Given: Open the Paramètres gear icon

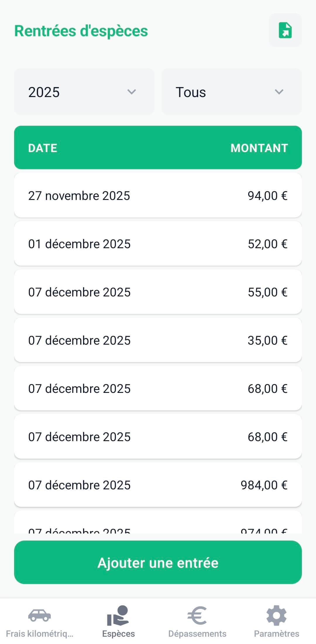Looking at the screenshot, I should [276, 615].
